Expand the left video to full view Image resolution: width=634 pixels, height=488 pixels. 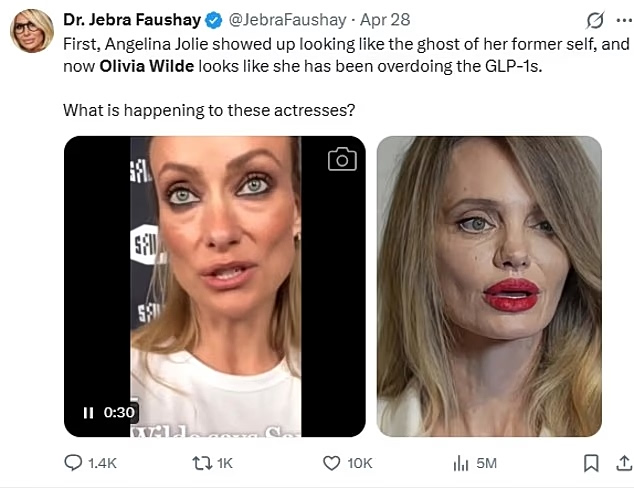point(215,286)
